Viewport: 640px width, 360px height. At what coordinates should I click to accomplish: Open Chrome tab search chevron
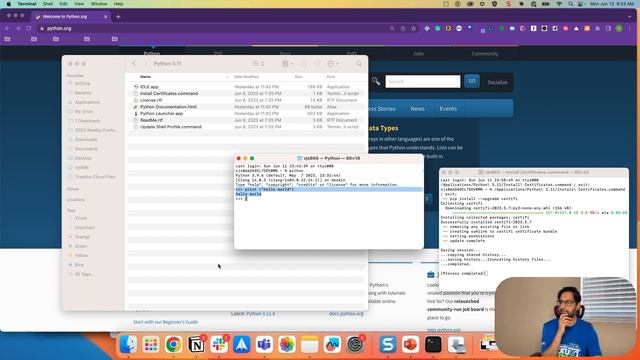point(630,17)
